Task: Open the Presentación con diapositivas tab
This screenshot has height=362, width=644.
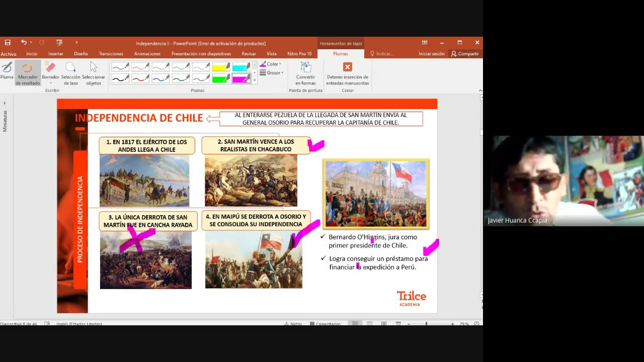Action: click(201, 54)
